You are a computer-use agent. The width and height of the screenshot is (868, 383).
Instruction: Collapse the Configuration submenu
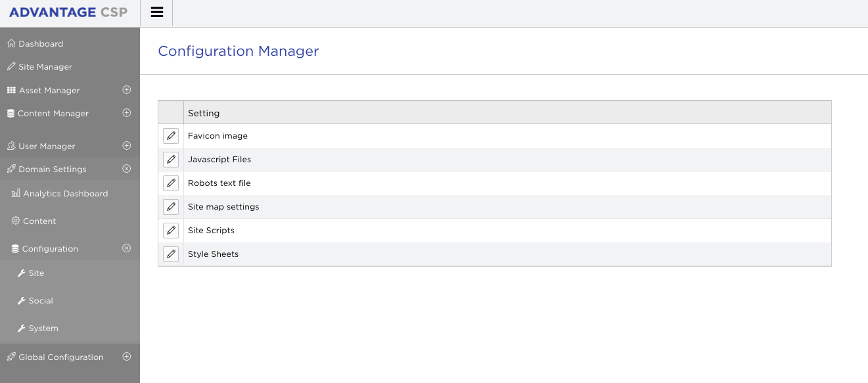127,248
